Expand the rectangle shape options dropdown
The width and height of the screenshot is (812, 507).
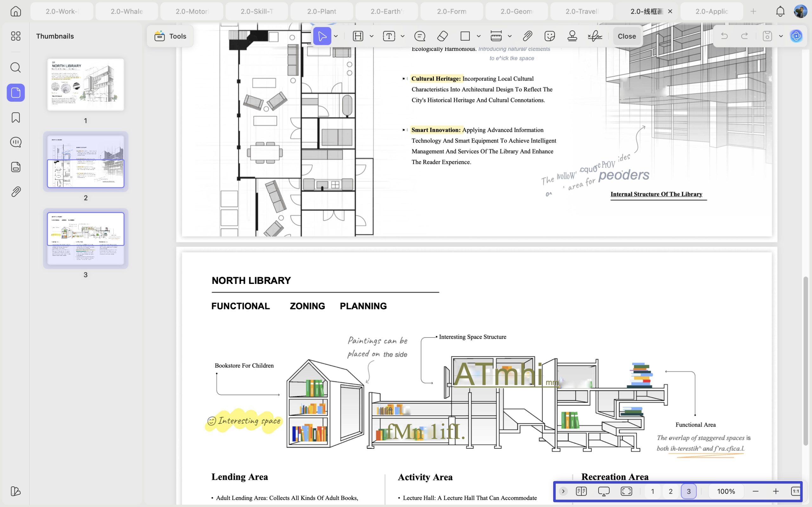point(479,36)
